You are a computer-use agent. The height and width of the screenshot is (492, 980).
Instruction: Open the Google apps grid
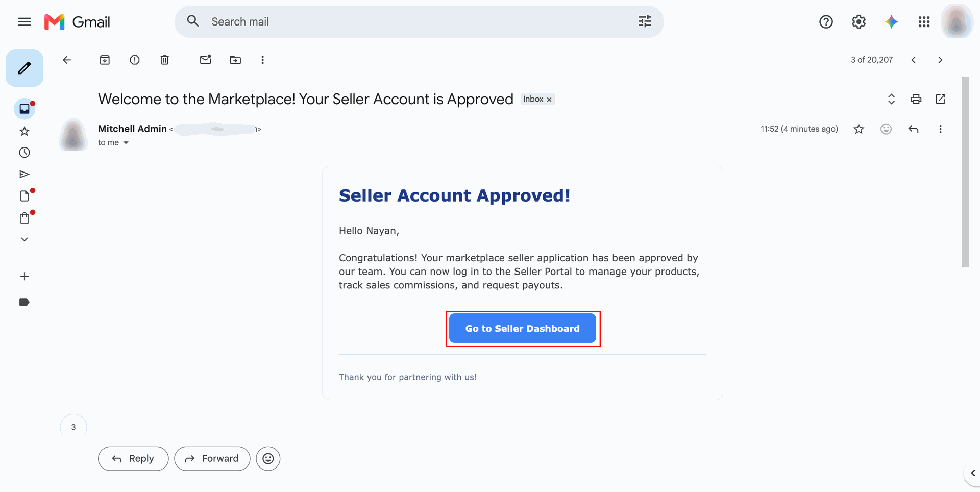924,22
